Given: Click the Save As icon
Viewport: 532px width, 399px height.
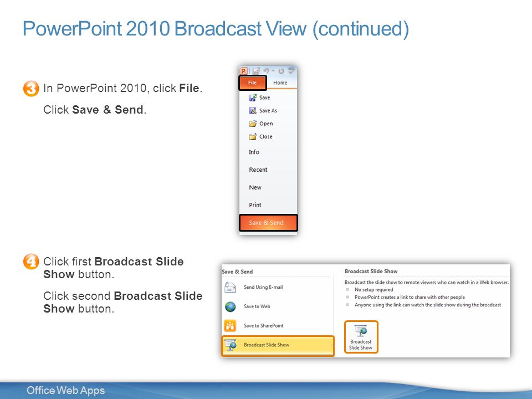Looking at the screenshot, I should 253,111.
